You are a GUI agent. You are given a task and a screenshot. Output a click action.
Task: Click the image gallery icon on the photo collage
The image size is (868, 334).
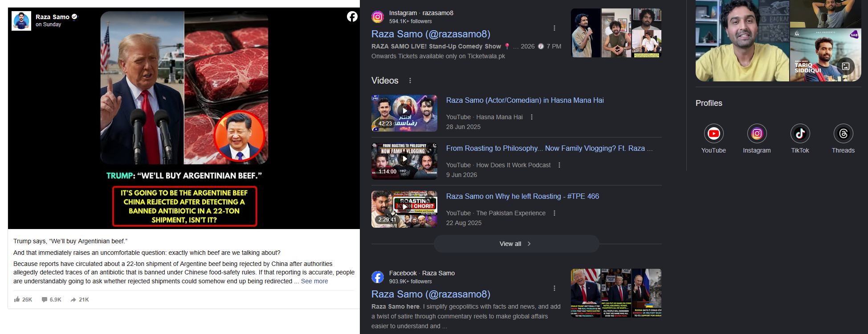(x=846, y=66)
